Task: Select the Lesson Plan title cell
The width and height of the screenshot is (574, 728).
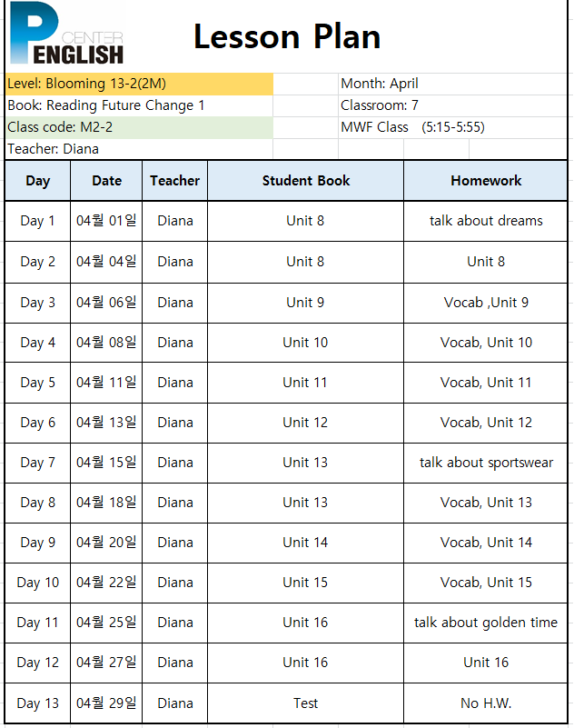Action: (x=287, y=36)
